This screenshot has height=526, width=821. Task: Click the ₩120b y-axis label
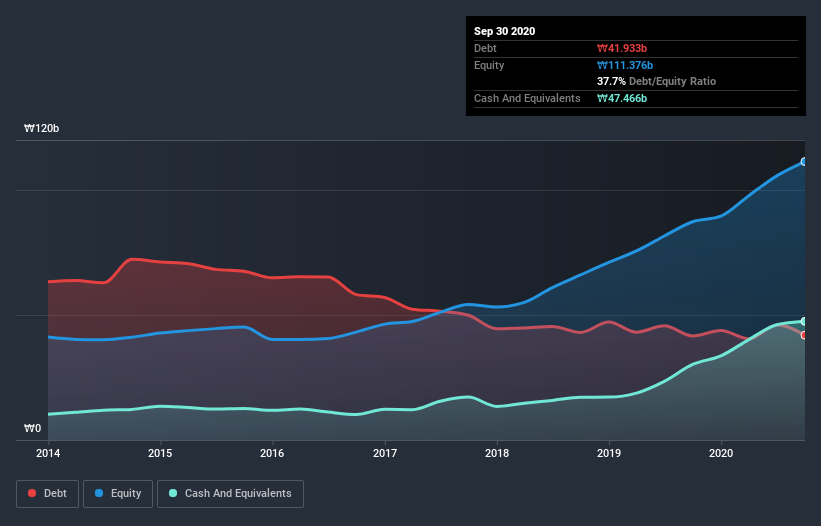tap(41, 128)
